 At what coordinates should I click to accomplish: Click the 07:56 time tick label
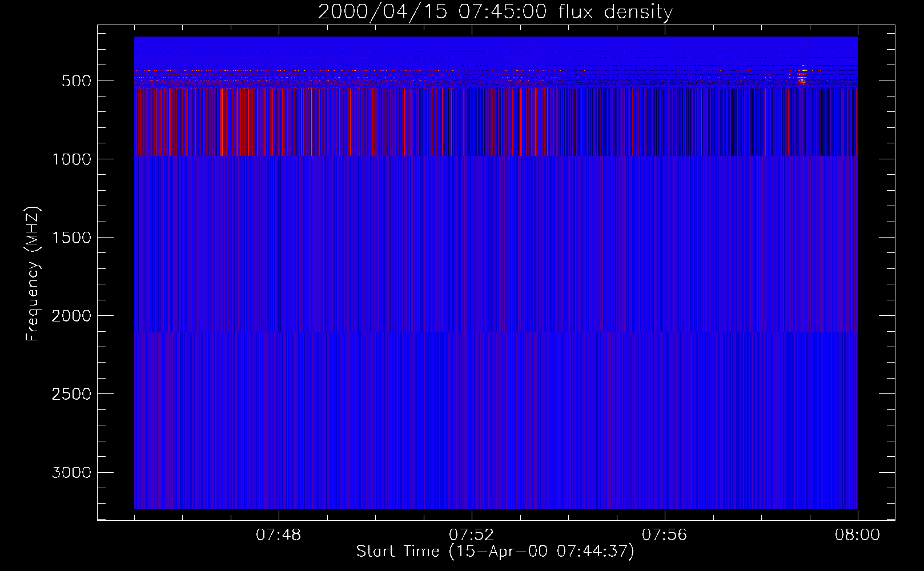664,535
